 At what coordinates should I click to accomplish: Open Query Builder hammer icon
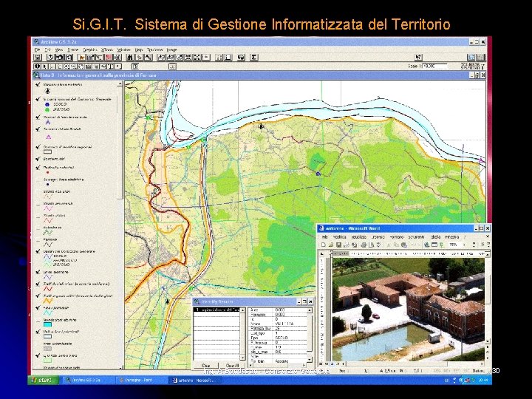(149, 58)
